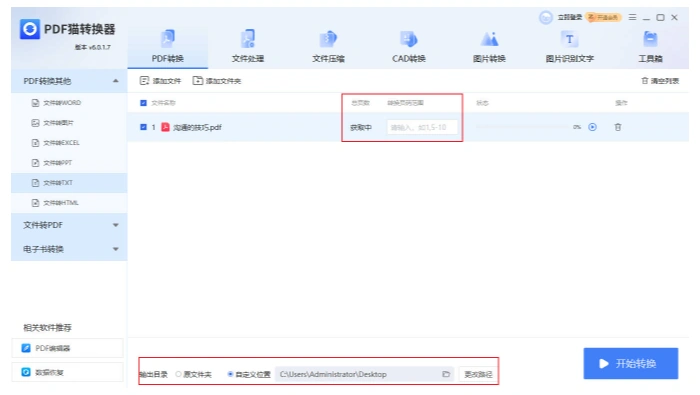Uncheck the checkbox for 沟通的技巧.pdf
The width and height of the screenshot is (700, 395).
click(143, 127)
